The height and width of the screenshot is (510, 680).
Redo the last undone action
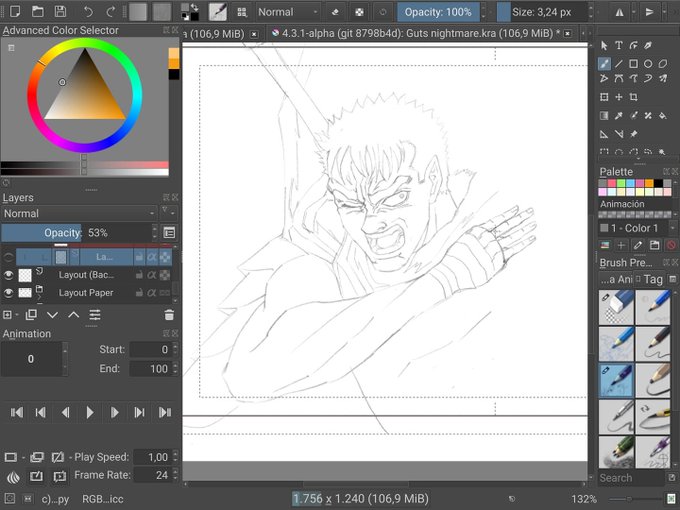pos(111,12)
